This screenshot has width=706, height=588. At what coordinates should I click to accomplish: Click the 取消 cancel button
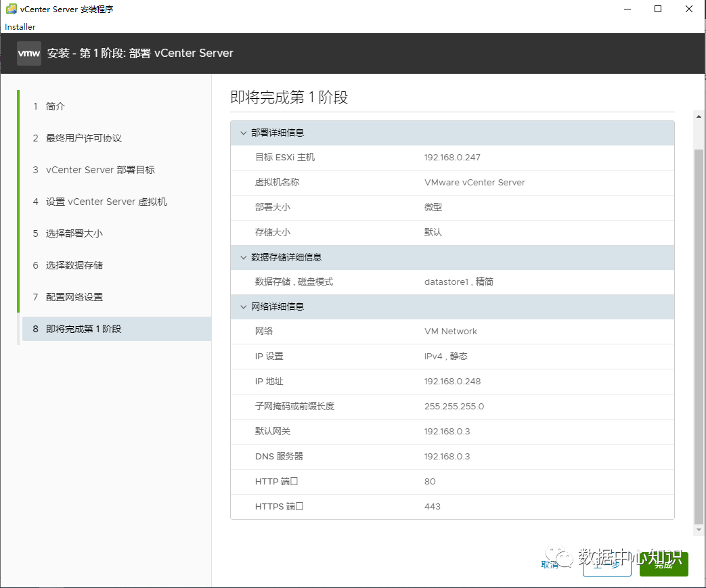(x=550, y=564)
